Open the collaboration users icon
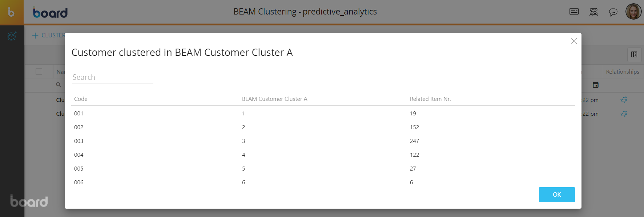This screenshot has width=644, height=217. 593,12
